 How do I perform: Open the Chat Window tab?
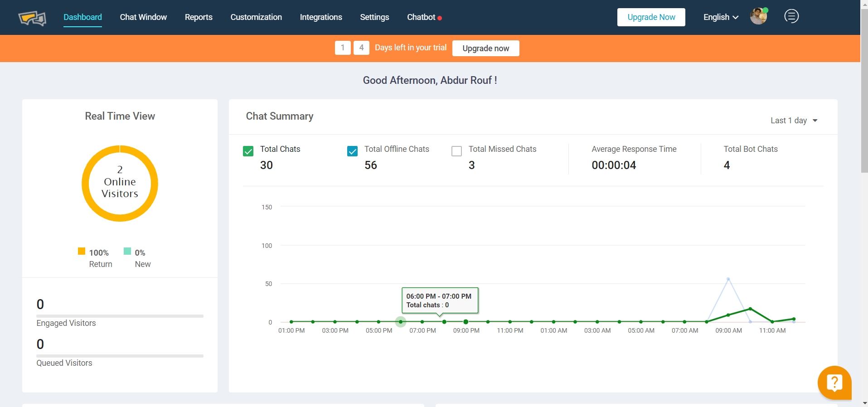coord(143,17)
